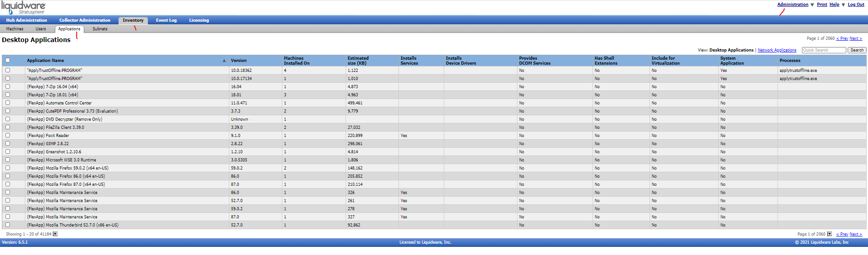Sort by the Installs Device Drivers column header
868x255 pixels.
[x=461, y=61]
